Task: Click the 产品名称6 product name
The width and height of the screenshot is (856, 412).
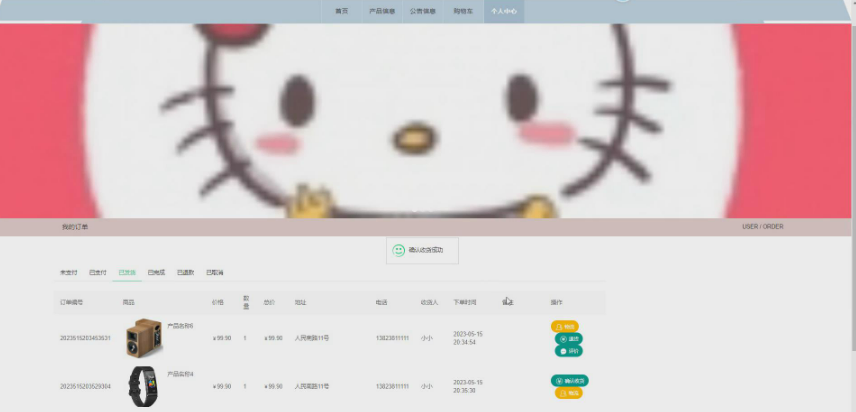Action: click(180, 326)
